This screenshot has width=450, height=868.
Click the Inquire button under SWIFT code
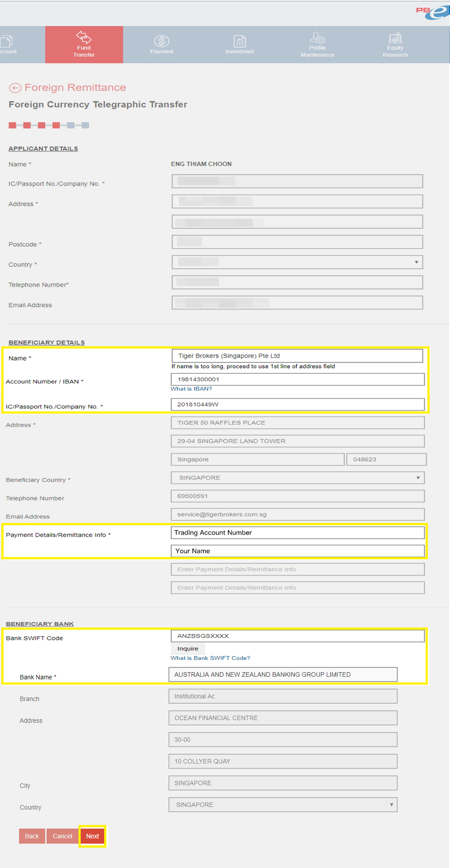(188, 649)
